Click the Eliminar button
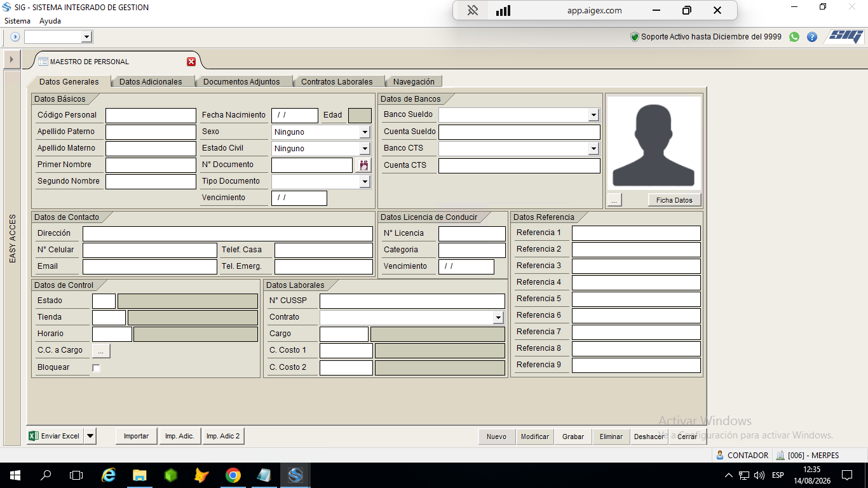Image resolution: width=868 pixels, height=488 pixels. click(x=611, y=437)
